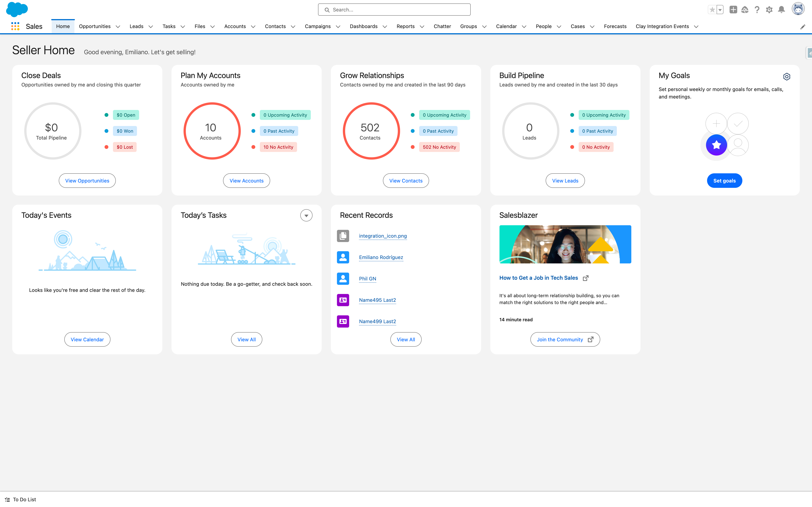The height and width of the screenshot is (507, 812).
Task: Open the Phil GN record link
Action: [x=368, y=279]
